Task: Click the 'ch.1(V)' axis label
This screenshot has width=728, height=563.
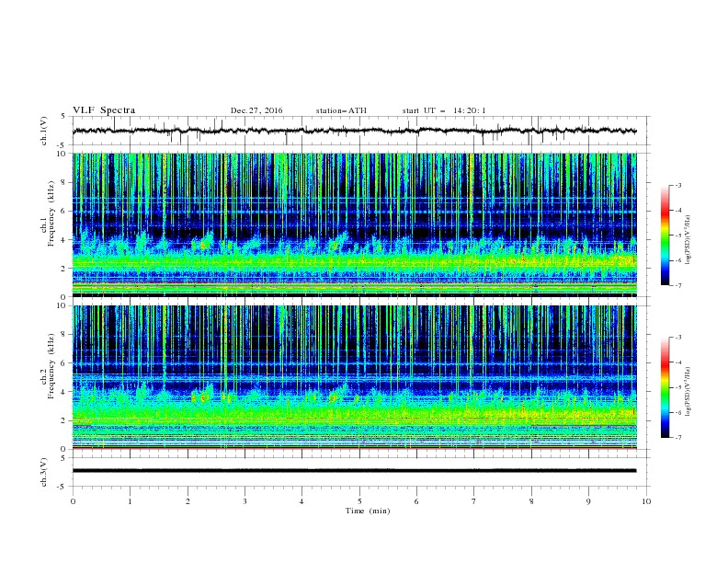Action: 44,131
